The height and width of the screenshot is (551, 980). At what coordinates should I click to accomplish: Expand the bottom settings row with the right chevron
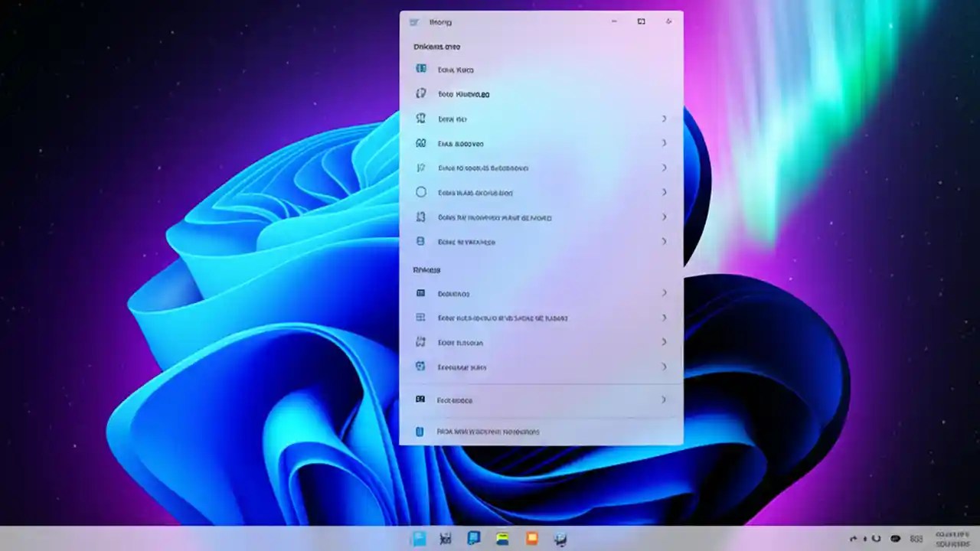point(664,399)
